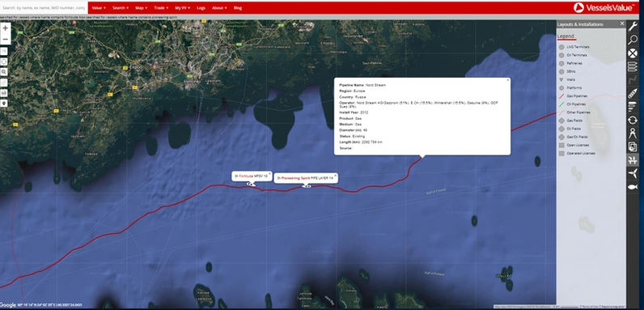Zoom out the map with minus button
644x310 pixels.
[5, 40]
